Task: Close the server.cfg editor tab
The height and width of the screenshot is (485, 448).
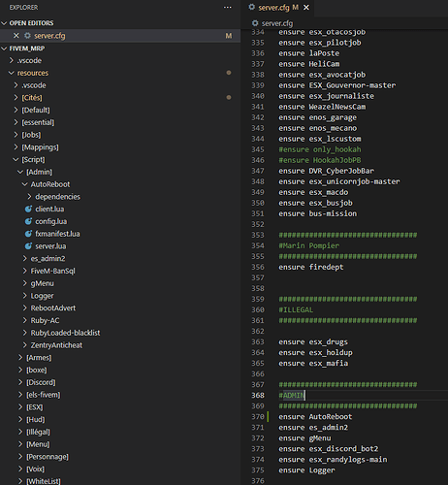Action: [306, 8]
